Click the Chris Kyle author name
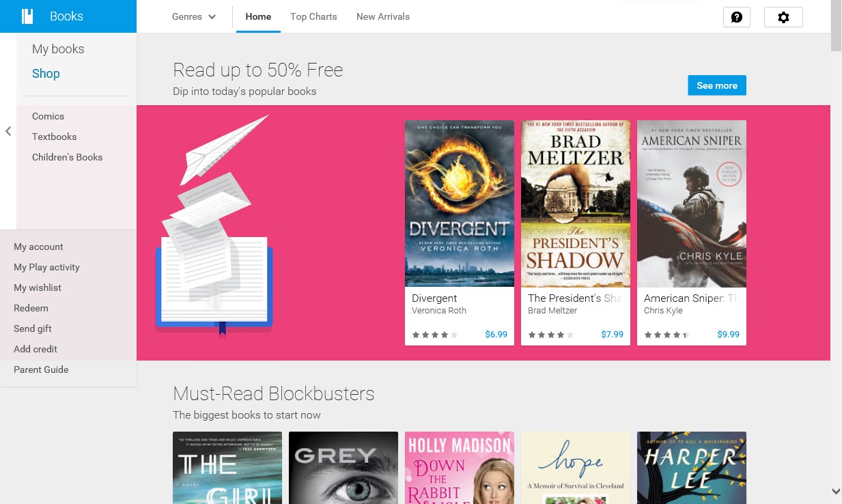This screenshot has height=504, width=842. 663,311
